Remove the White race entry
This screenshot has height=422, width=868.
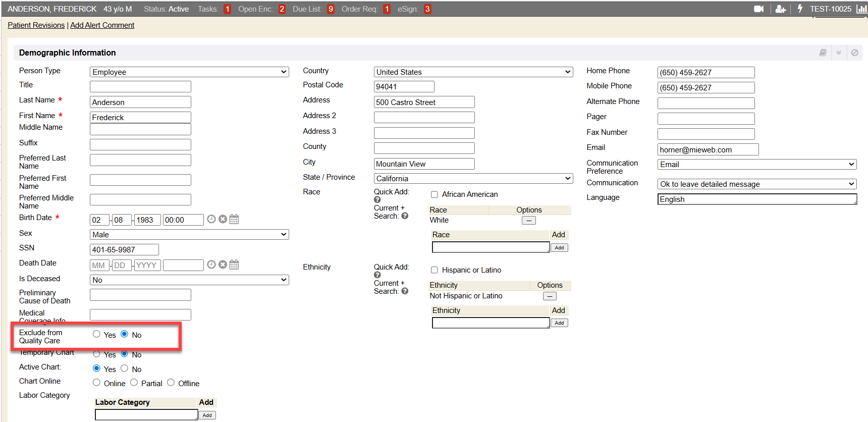528,221
